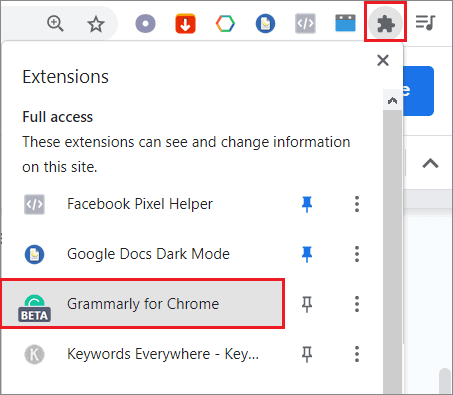Close the Extensions popup

click(383, 60)
